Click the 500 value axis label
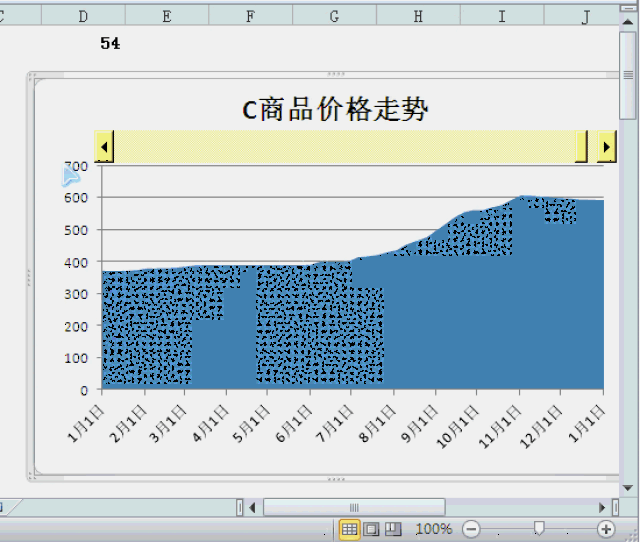This screenshot has width=640, height=542. [76, 230]
